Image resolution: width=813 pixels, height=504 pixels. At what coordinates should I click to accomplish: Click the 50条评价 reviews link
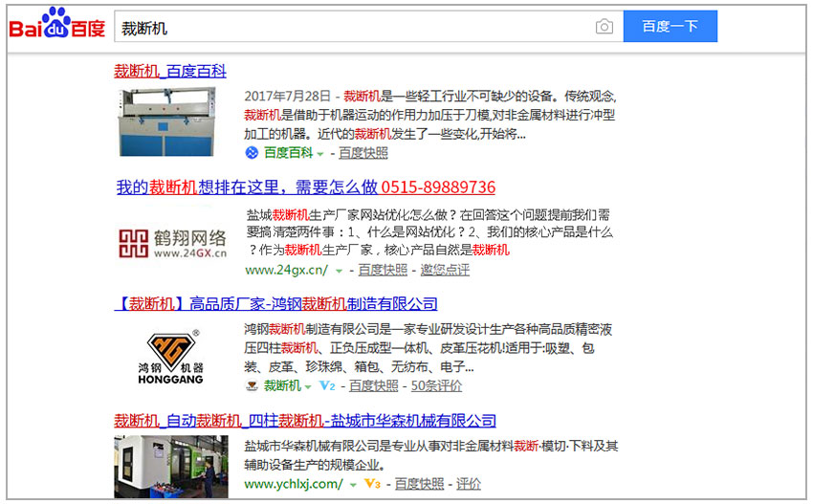(436, 386)
